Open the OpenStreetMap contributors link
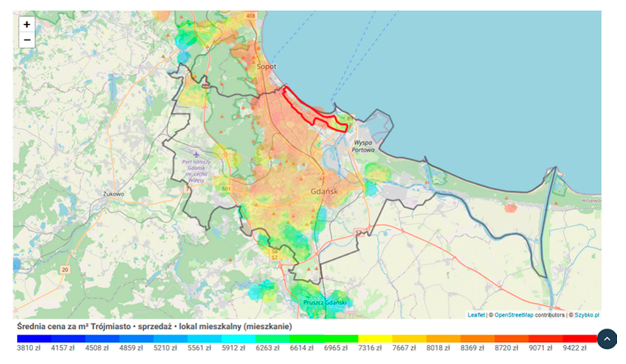This screenshot has width=626, height=364. click(514, 315)
